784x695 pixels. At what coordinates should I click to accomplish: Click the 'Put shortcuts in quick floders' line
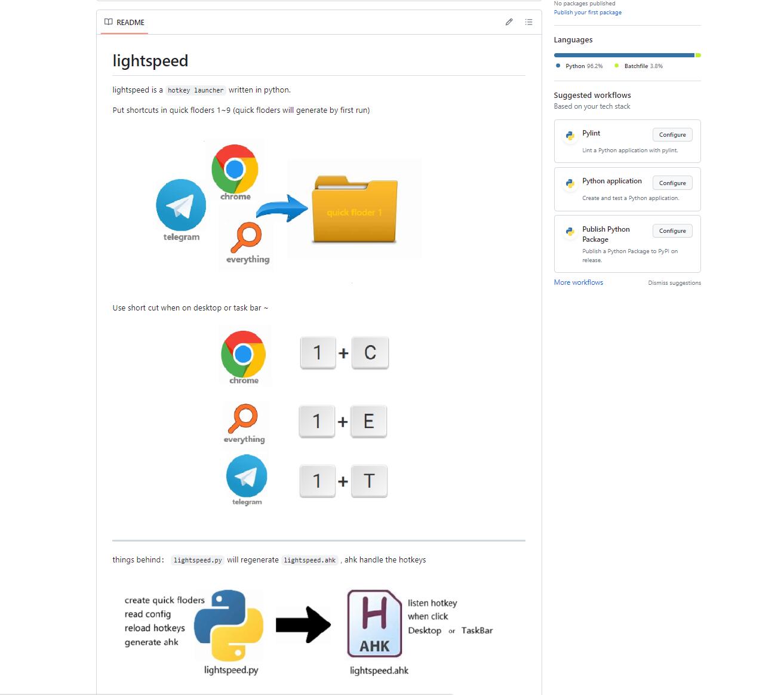tap(241, 110)
